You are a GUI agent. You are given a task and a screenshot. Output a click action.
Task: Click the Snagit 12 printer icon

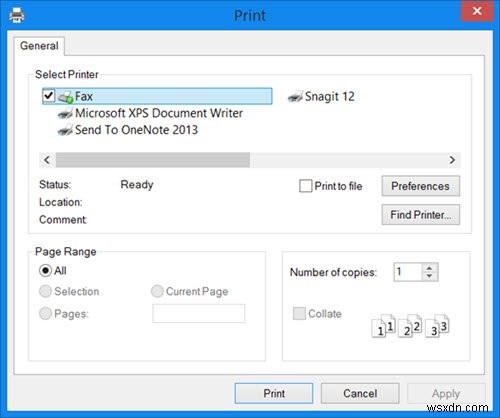click(295, 97)
